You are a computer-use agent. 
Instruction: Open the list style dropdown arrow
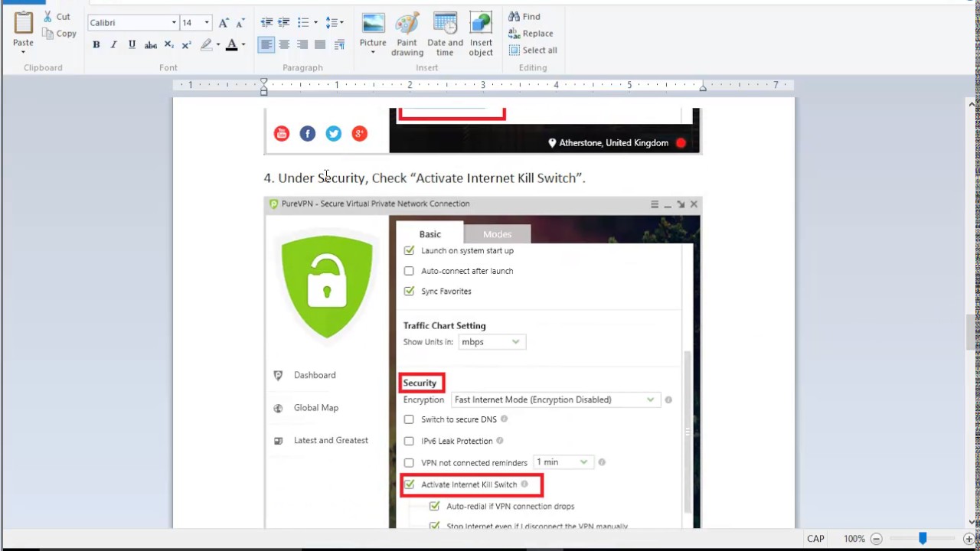(315, 23)
